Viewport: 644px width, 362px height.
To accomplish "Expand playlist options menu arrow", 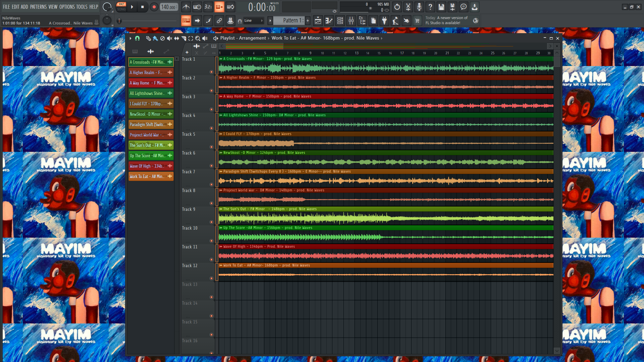I will (x=130, y=38).
